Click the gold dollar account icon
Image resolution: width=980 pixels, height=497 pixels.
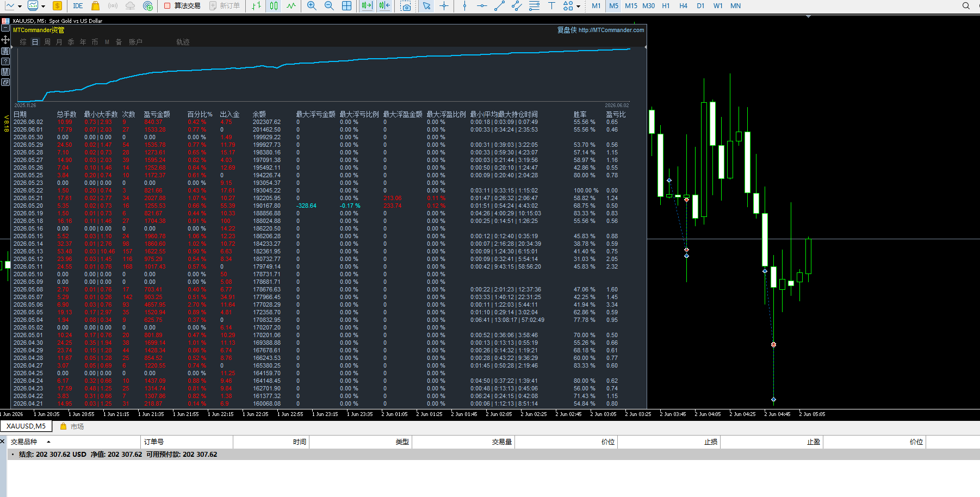pyautogui.click(x=57, y=6)
